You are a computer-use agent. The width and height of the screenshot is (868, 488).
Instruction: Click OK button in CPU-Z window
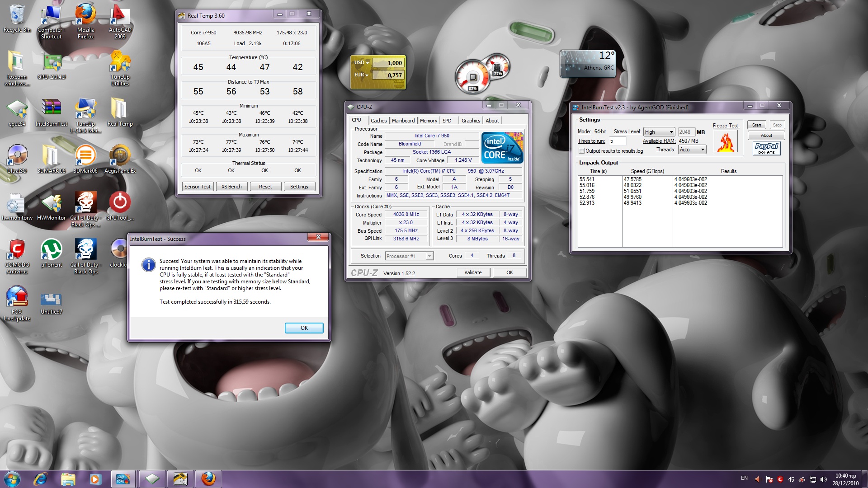tap(509, 272)
